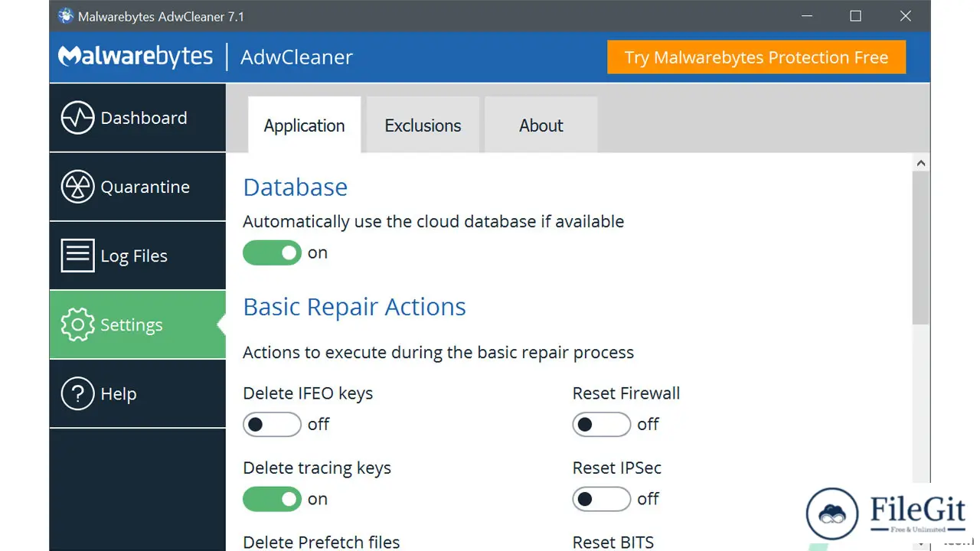Click the AdwCleaner bug icon in title bar
980x551 pixels.
coord(66,16)
